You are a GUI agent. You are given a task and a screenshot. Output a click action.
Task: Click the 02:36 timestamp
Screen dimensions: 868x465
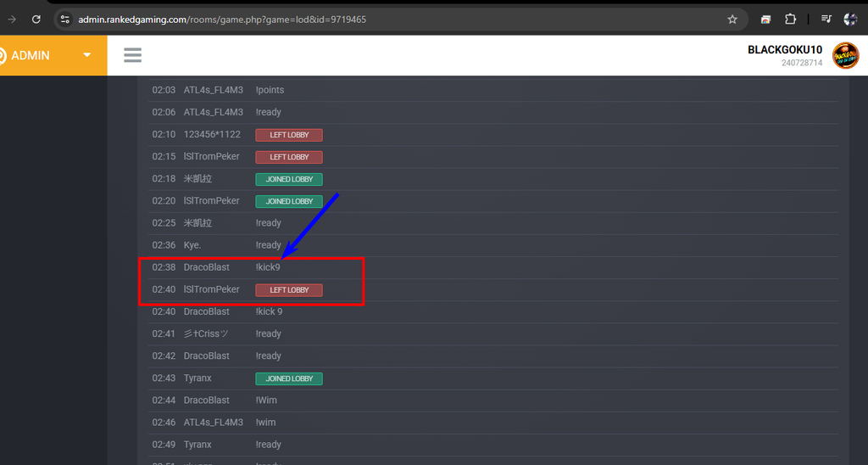[164, 245]
